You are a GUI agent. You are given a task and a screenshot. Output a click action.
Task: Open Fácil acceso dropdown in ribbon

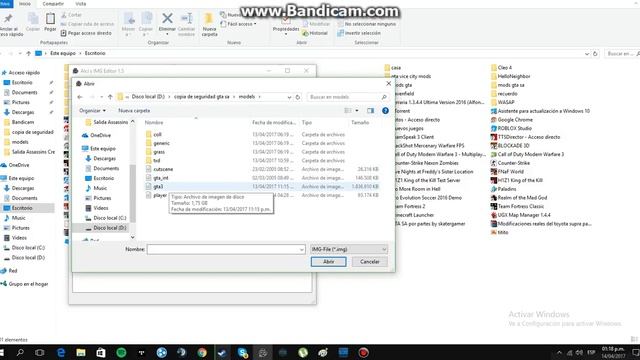pos(238,24)
